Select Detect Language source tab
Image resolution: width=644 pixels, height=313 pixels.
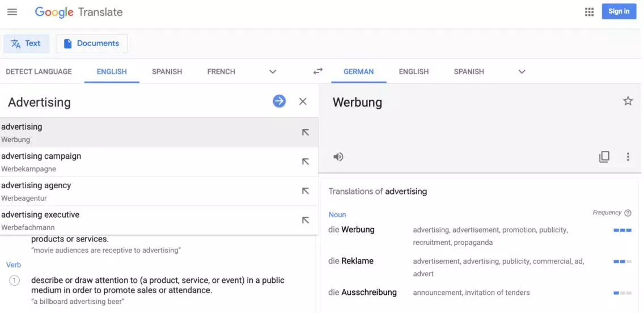click(39, 72)
